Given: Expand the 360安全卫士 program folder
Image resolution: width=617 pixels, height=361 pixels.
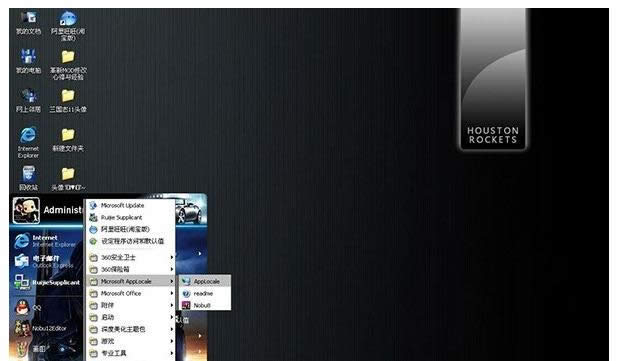Looking at the screenshot, I should (x=131, y=257).
